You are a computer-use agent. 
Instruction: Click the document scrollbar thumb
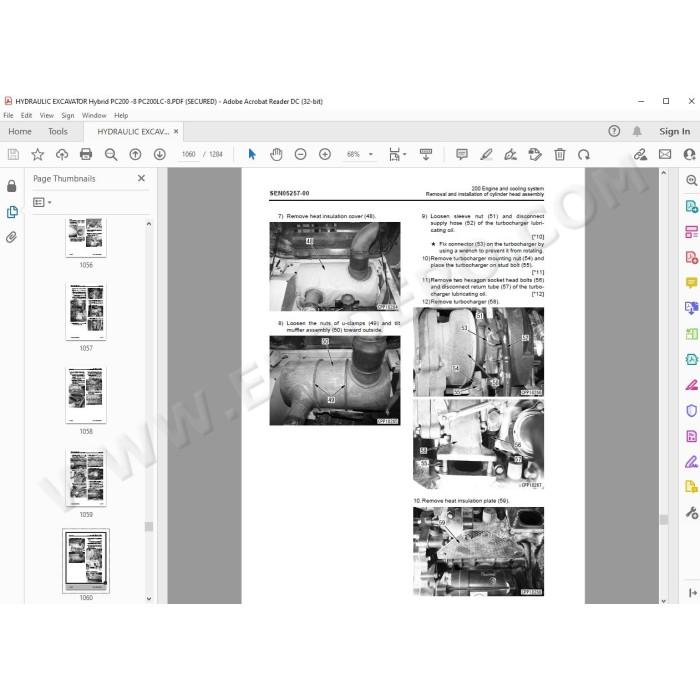tap(664, 520)
